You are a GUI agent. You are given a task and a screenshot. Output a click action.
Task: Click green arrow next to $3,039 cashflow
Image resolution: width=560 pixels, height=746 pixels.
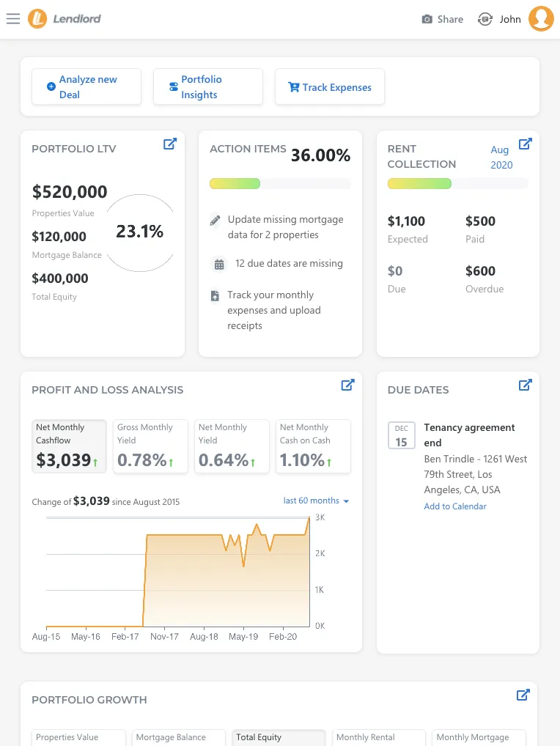tap(95, 462)
